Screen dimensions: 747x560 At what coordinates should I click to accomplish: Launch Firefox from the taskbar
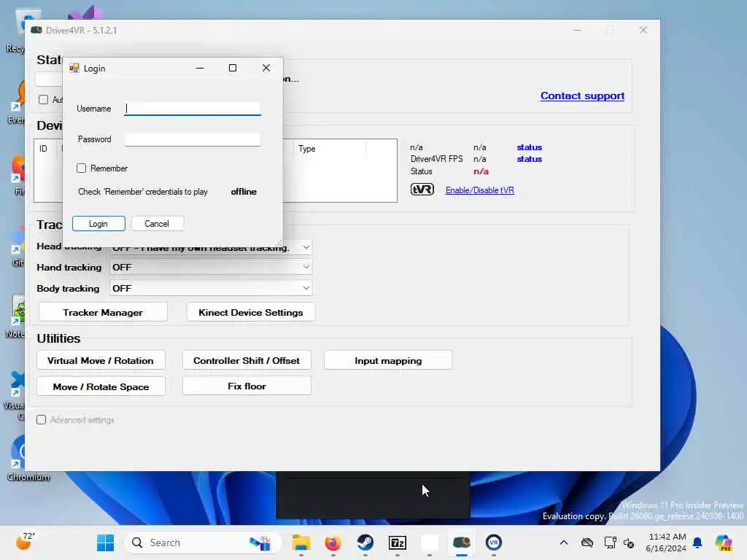[x=333, y=542]
